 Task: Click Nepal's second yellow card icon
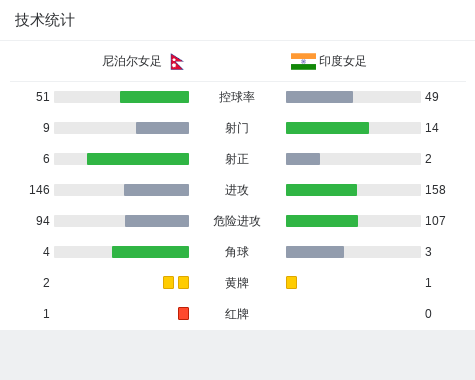183,282
